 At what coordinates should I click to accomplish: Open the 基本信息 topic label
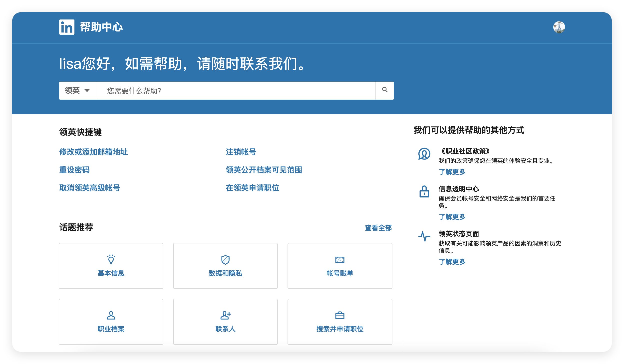[111, 273]
